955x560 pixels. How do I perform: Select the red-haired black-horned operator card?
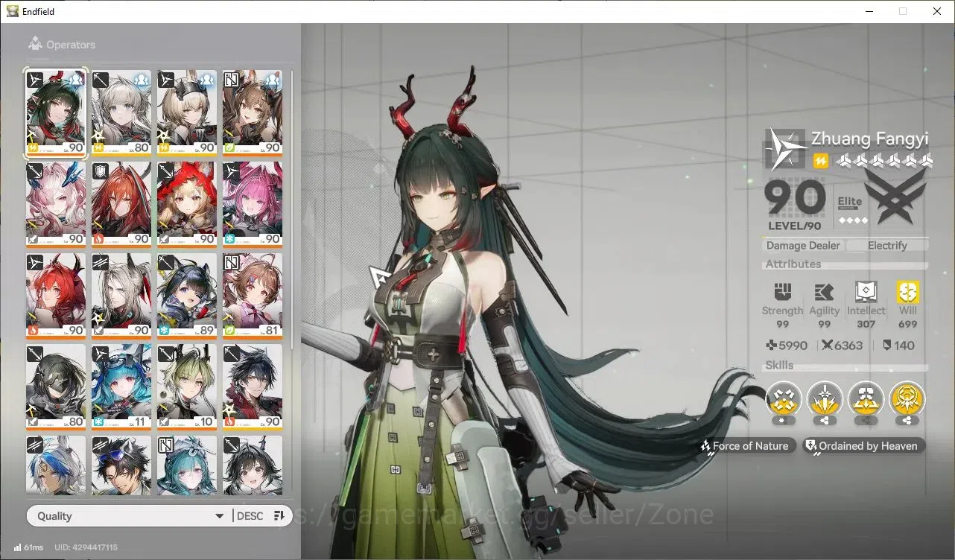(x=56, y=296)
